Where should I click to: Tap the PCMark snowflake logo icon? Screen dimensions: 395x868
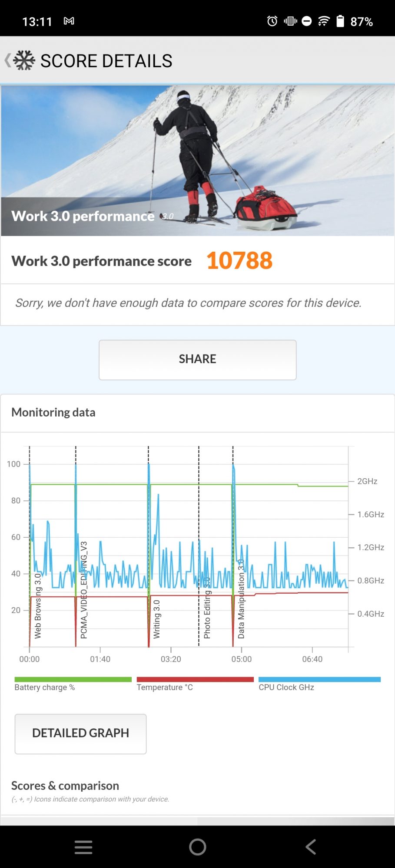tap(24, 60)
